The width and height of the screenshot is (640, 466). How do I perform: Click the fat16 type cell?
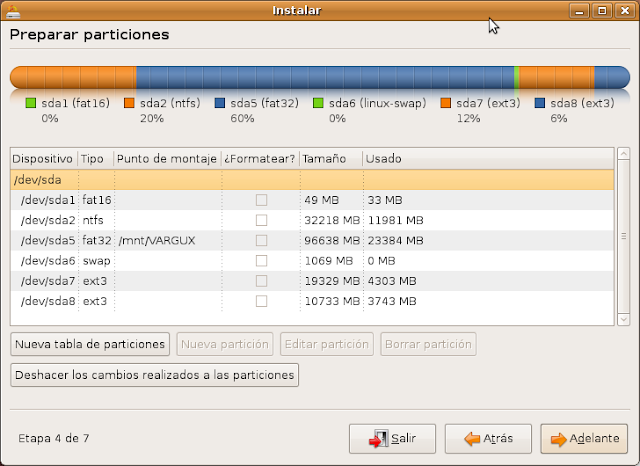click(97, 200)
